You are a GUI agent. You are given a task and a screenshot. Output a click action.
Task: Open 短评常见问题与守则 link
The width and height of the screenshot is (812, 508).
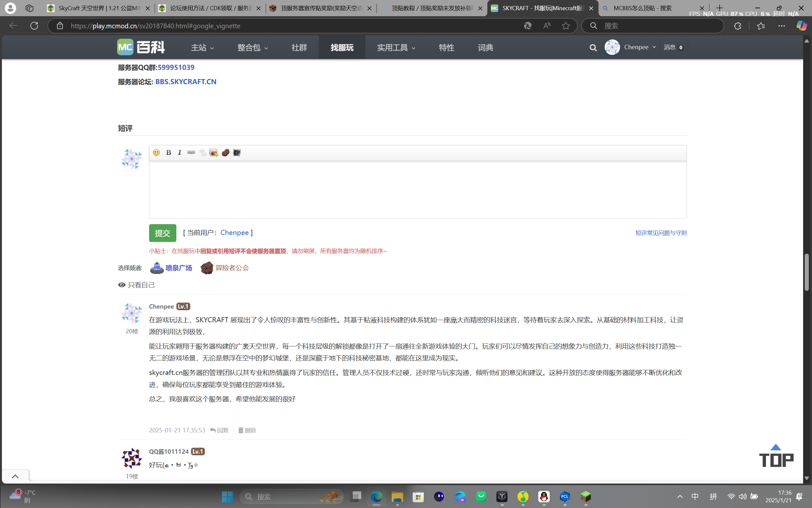[661, 233]
